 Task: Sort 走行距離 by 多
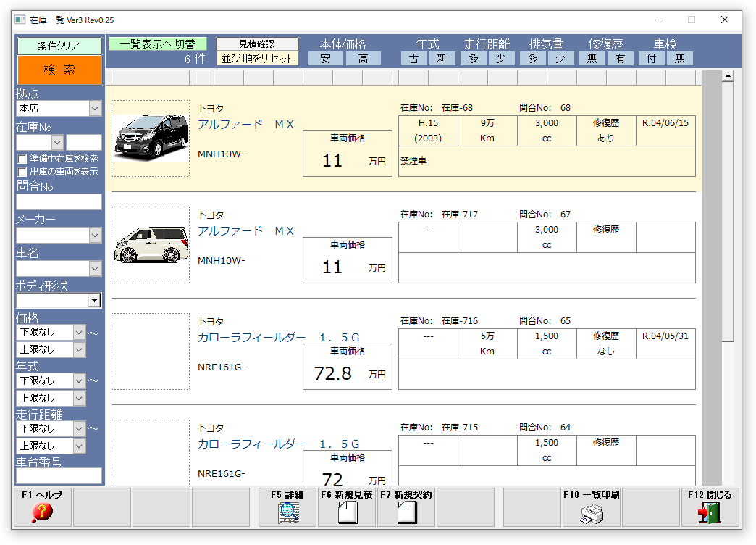point(474,59)
